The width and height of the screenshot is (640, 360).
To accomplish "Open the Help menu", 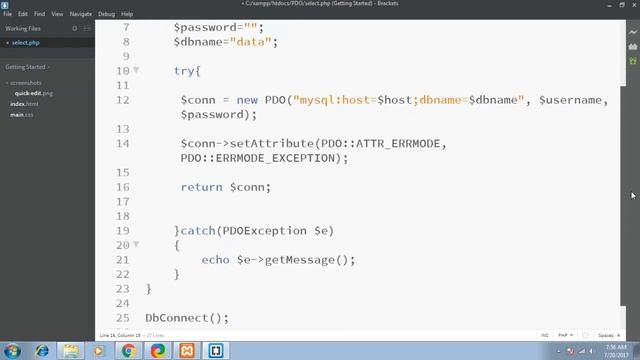I will click(127, 14).
